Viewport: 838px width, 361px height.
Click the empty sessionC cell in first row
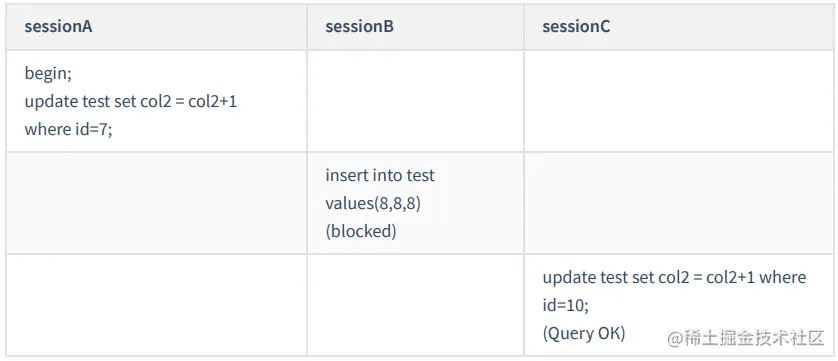[678, 101]
